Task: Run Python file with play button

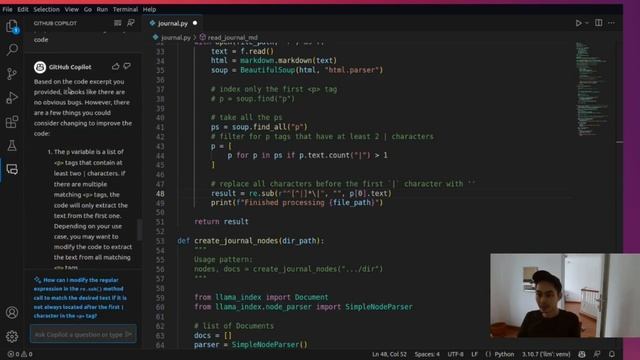Action: point(578,23)
